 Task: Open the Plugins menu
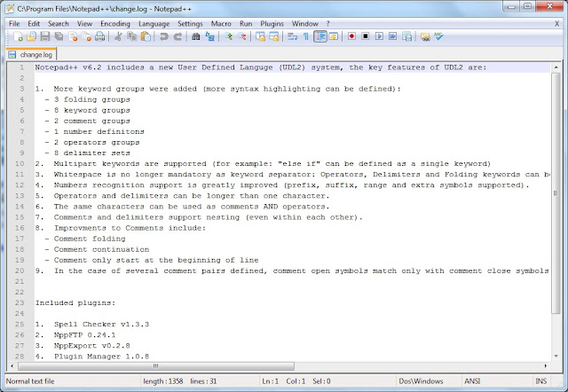(x=272, y=24)
